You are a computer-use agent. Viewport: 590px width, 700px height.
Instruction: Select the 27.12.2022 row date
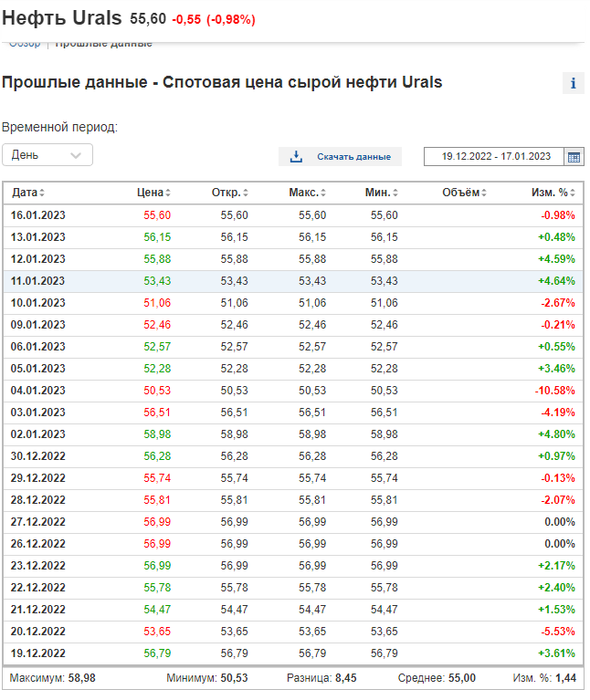[x=38, y=521]
